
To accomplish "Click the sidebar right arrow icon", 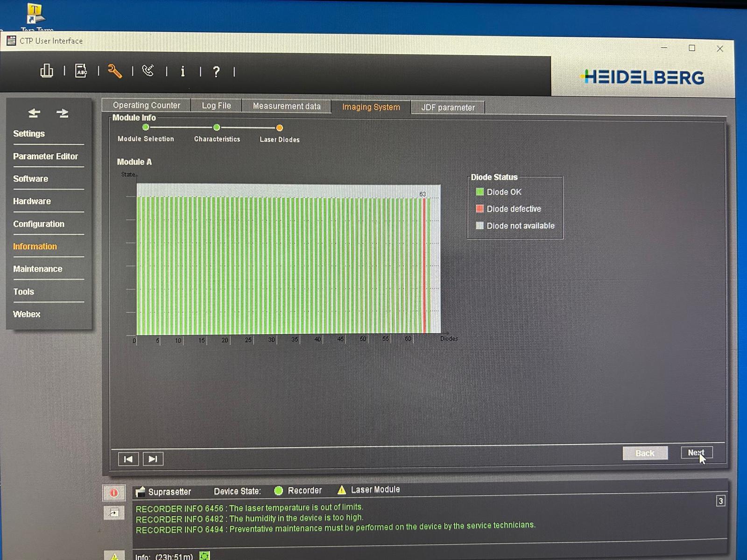I will tap(63, 113).
